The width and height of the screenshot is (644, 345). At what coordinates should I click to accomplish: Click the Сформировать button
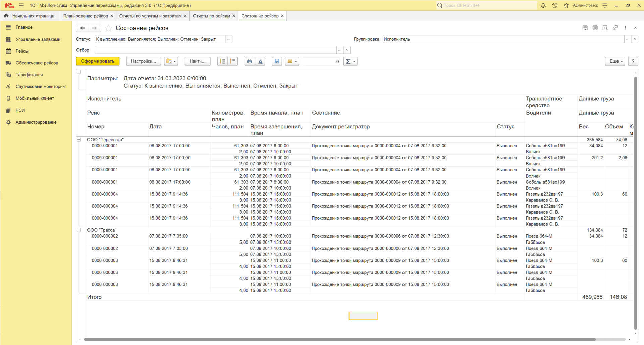point(98,61)
